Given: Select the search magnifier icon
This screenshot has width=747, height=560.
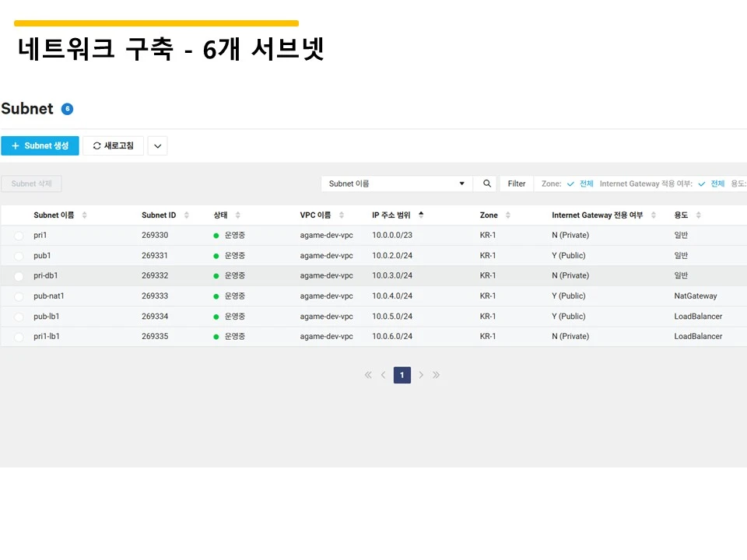Looking at the screenshot, I should (x=486, y=184).
